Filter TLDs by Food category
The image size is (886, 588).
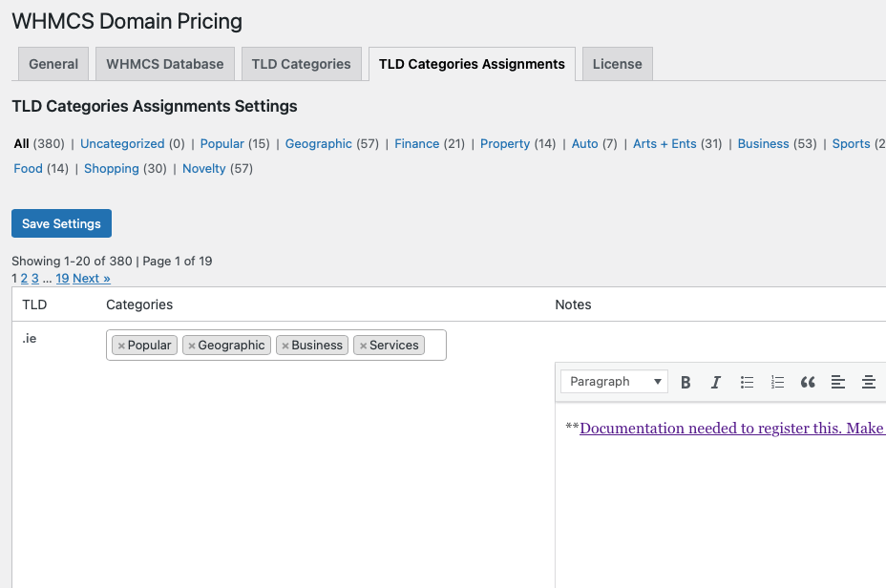pyautogui.click(x=29, y=169)
